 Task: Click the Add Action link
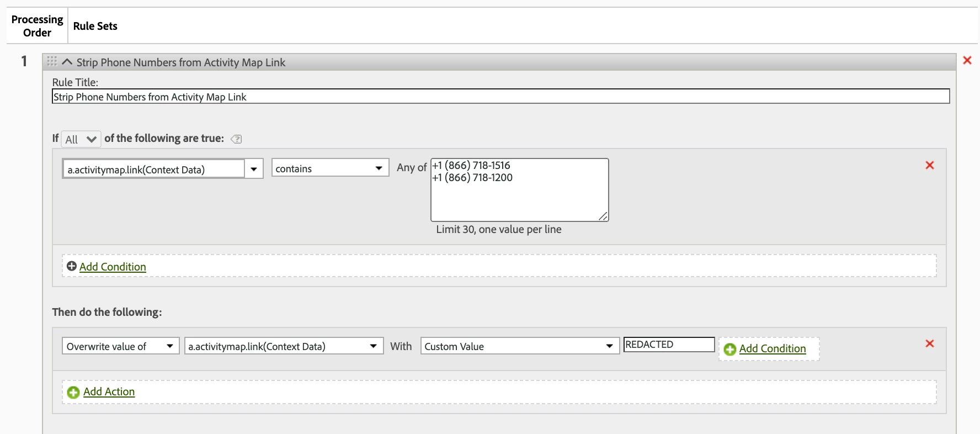(x=109, y=391)
